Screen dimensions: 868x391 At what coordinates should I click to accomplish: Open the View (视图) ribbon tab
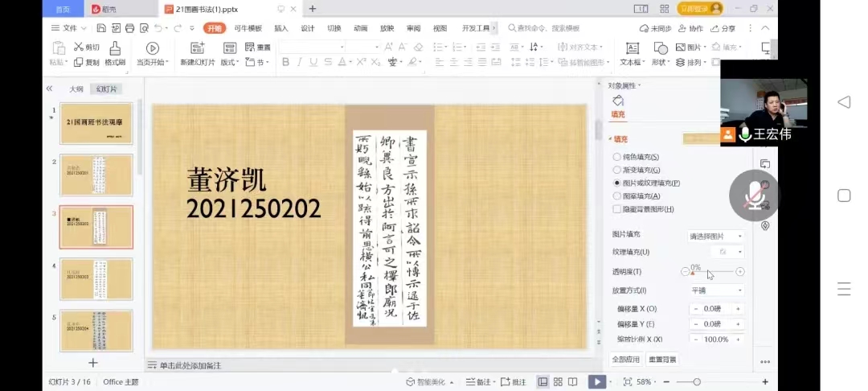[x=440, y=28]
